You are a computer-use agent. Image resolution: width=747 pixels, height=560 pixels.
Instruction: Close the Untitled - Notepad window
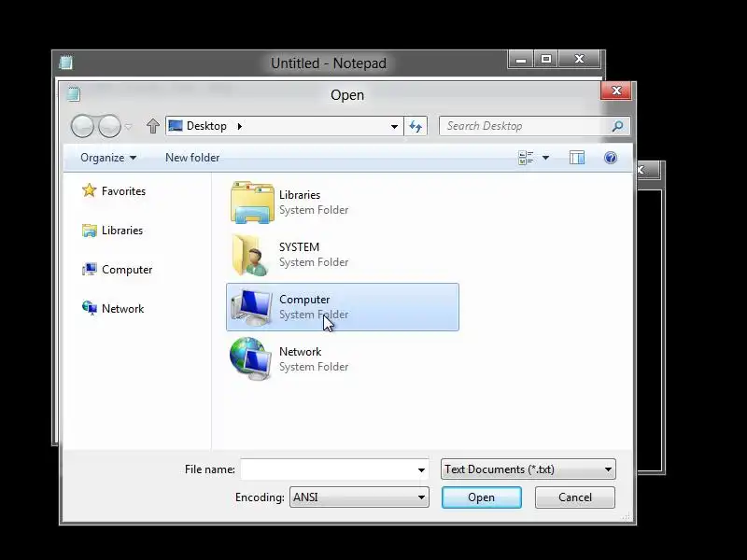(x=579, y=59)
